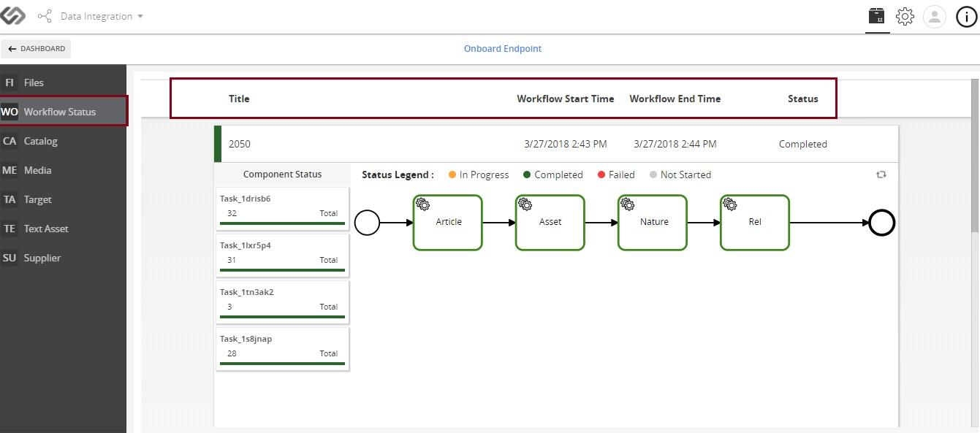This screenshot has width=980, height=433.
Task: Open the user profile avatar
Action: point(935,17)
